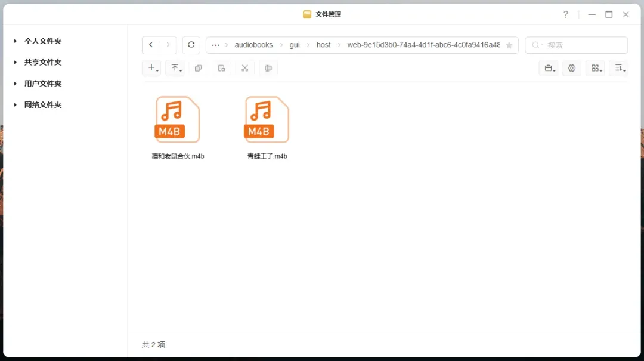This screenshot has height=361, width=644.
Task: Click the paste toolbar icon
Action: click(x=222, y=68)
